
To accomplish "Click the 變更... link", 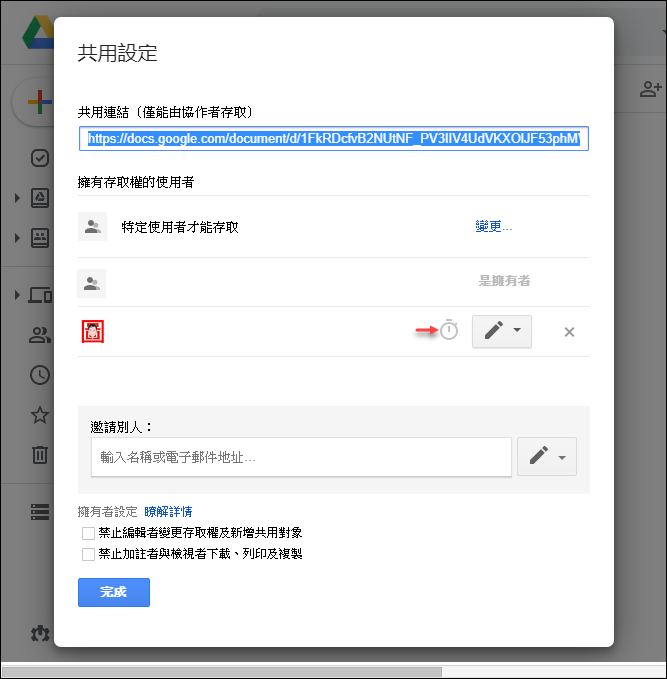I will (494, 226).
